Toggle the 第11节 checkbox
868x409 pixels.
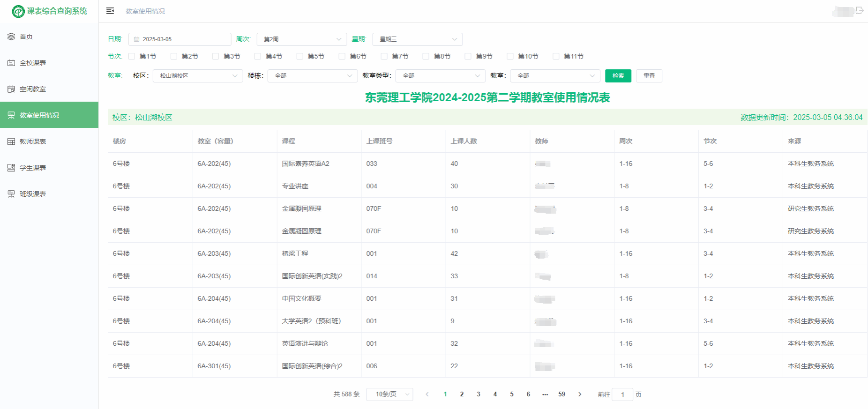tap(556, 56)
